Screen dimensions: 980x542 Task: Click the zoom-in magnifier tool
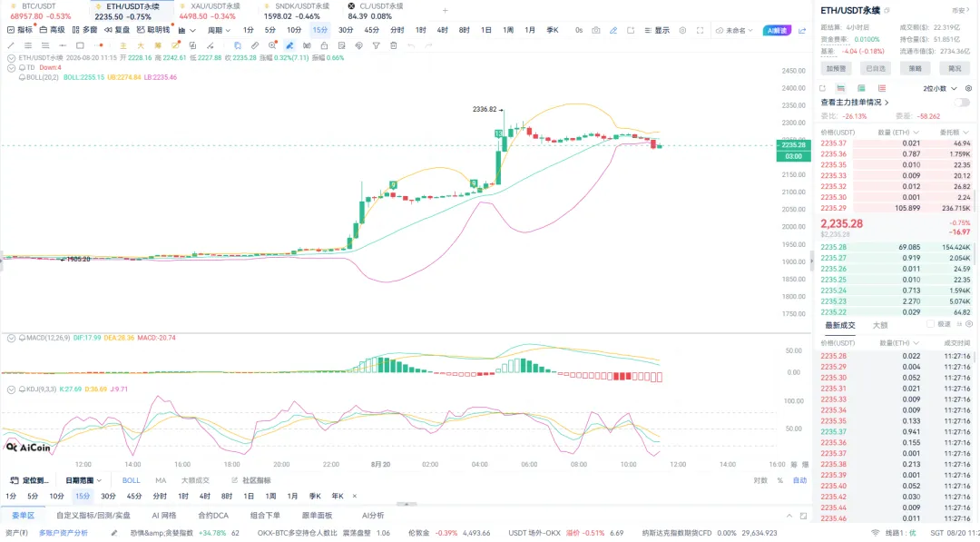pyautogui.click(x=272, y=45)
